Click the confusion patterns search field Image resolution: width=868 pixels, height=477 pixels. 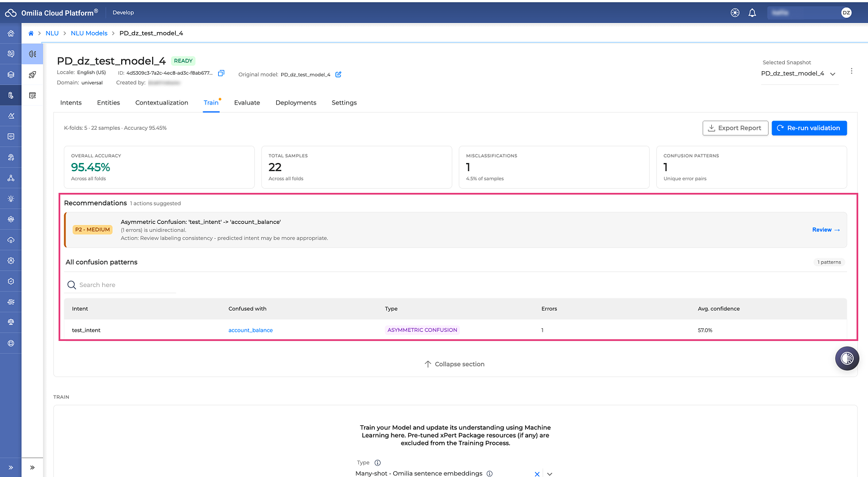(121, 285)
